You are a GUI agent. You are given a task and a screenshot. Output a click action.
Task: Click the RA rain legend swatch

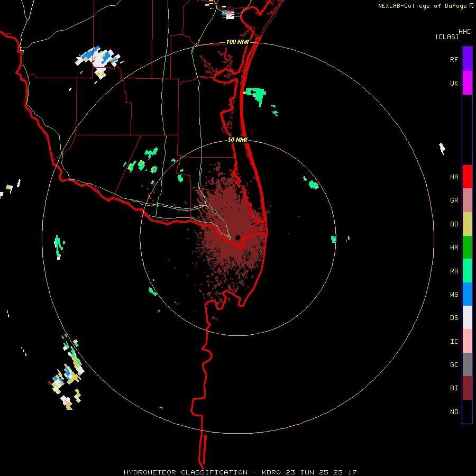tap(467, 271)
